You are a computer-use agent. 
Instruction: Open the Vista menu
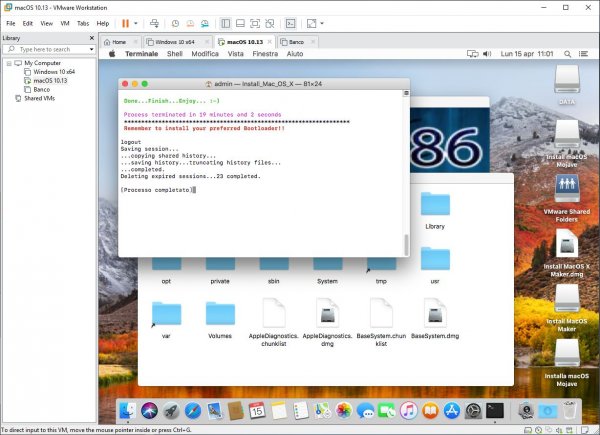coord(236,54)
